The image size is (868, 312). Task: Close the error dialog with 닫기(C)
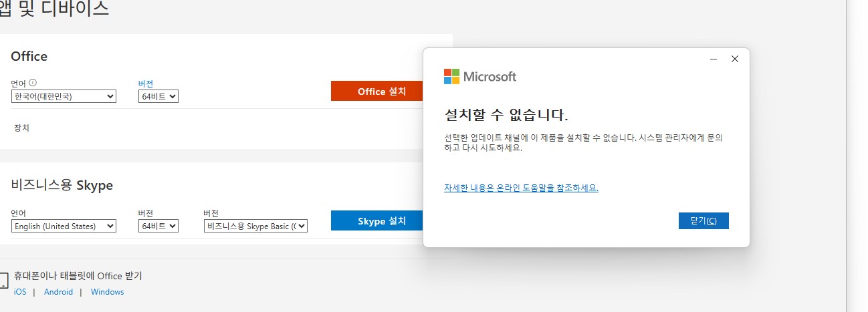(703, 221)
